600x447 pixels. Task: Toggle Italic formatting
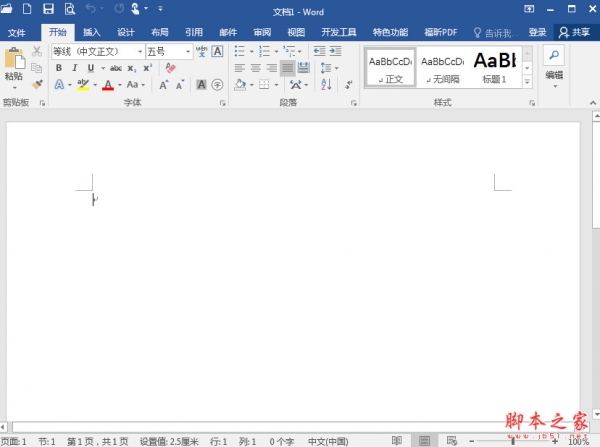75,68
